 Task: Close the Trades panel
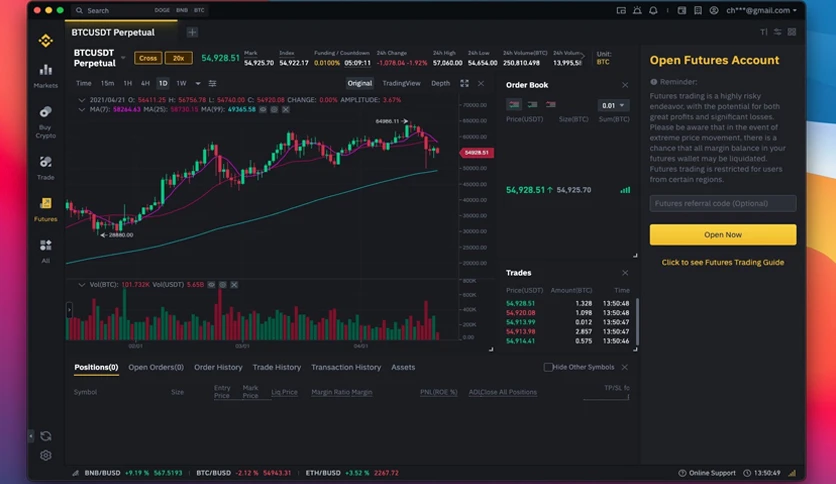625,273
